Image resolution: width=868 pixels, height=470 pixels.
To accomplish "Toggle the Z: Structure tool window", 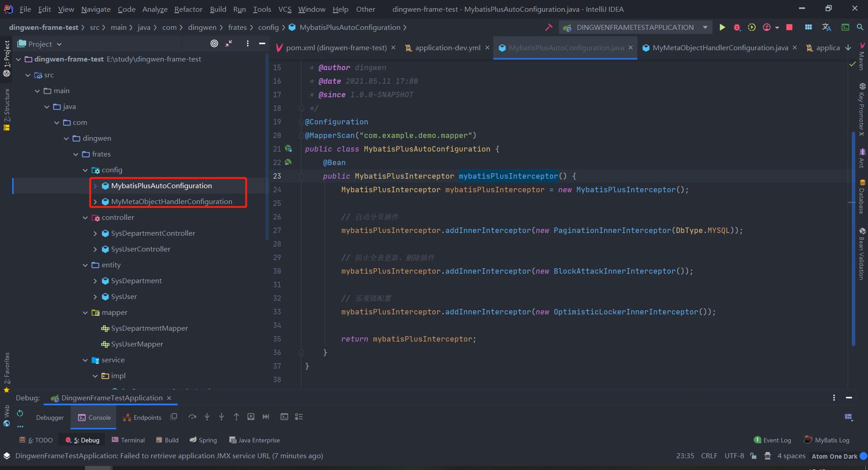I will pyautogui.click(x=7, y=109).
